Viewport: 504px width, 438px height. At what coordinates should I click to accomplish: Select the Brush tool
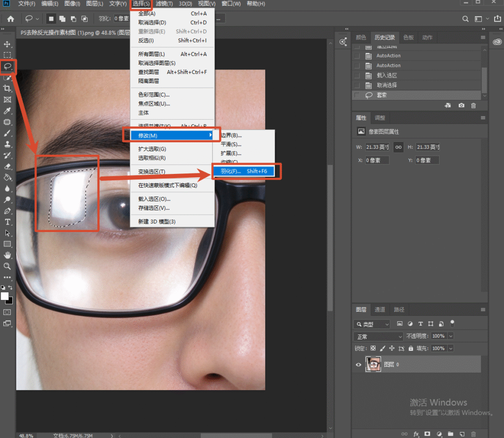(7, 133)
